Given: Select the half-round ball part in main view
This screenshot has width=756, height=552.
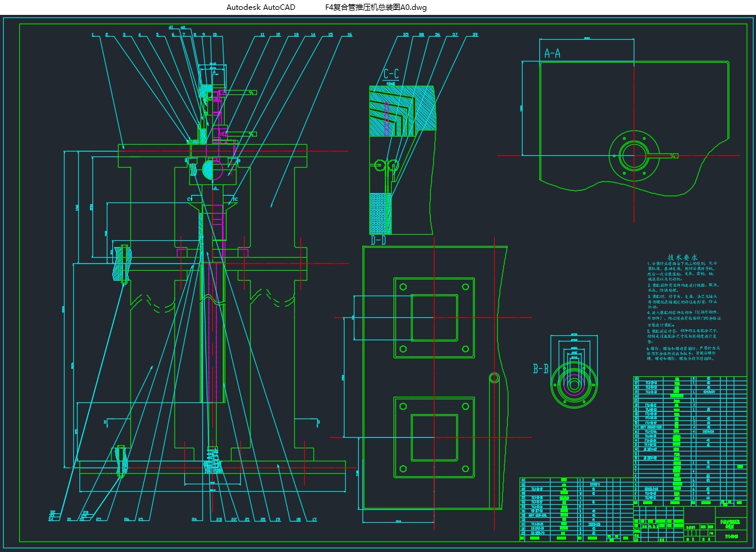Looking at the screenshot, I should (210, 168).
